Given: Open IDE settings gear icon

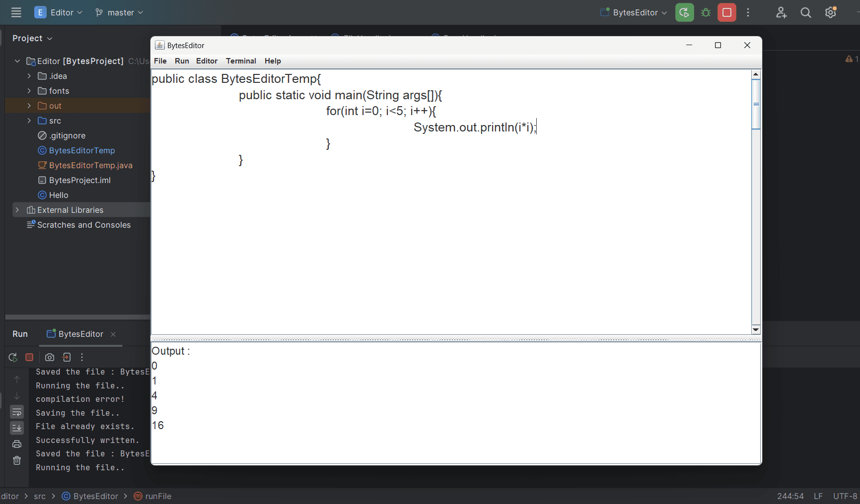Looking at the screenshot, I should tap(831, 12).
